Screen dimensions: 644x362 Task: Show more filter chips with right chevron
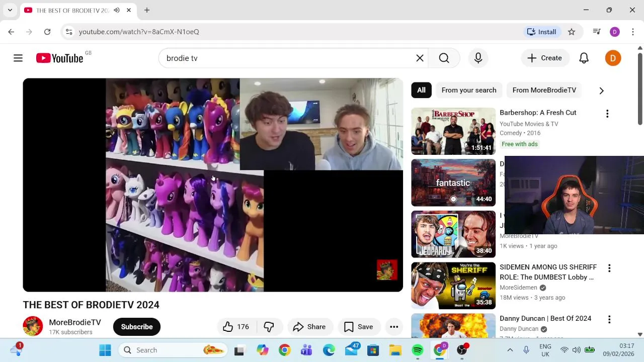coord(601,90)
